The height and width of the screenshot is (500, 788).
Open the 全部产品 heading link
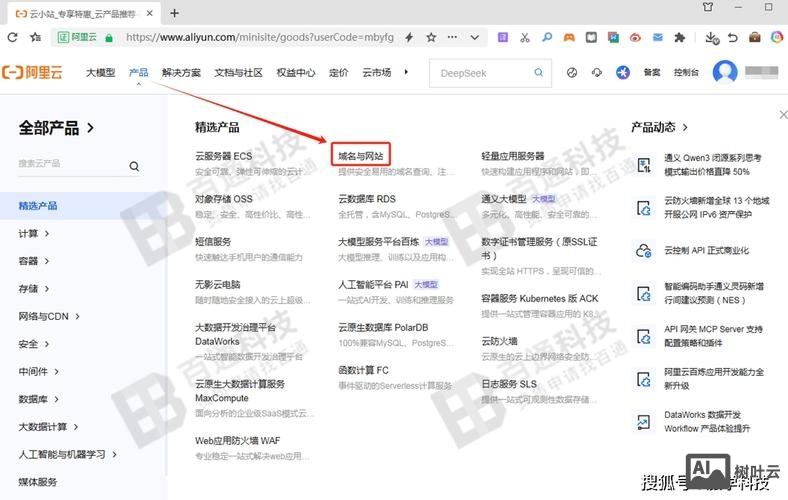[56, 128]
